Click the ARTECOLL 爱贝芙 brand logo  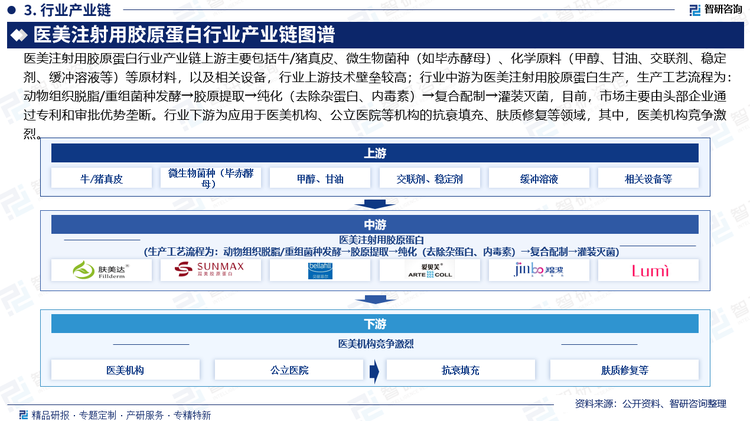[430, 270]
